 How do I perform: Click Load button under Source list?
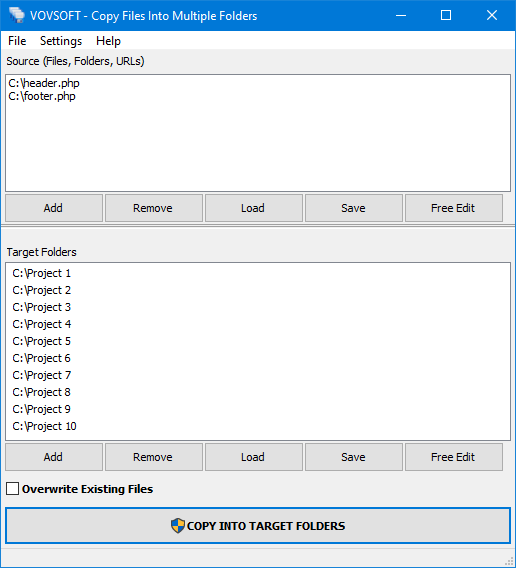[x=254, y=208]
